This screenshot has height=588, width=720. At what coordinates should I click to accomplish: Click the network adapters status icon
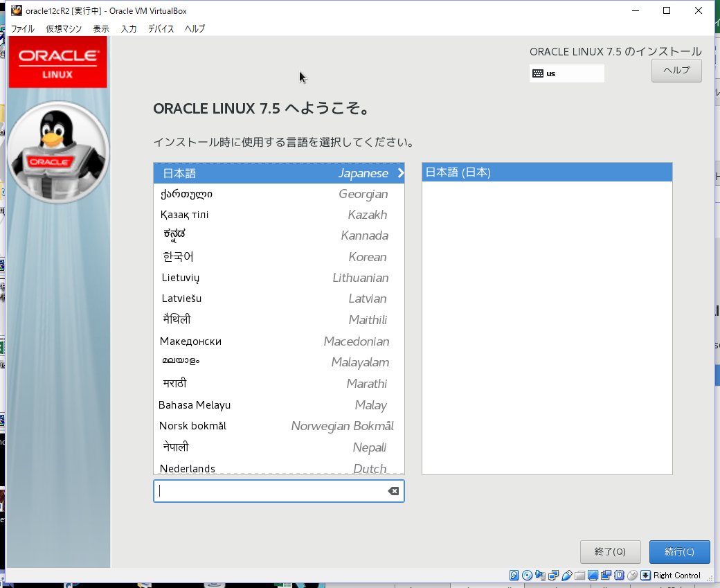coord(552,576)
